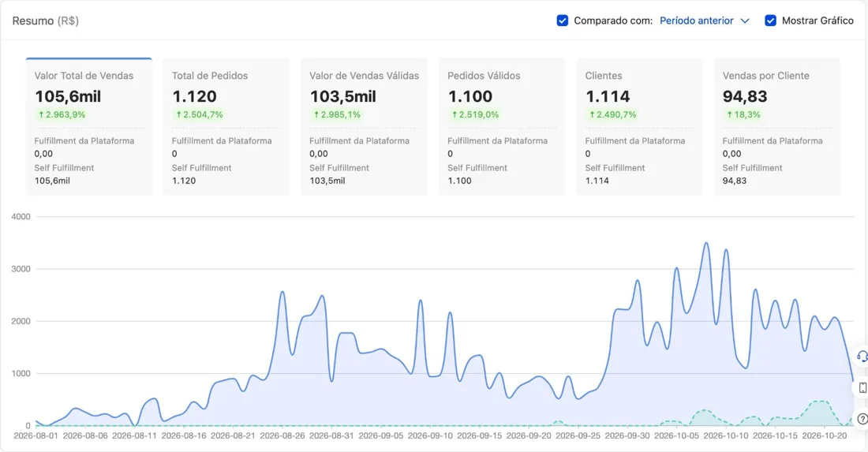Click the 105,6mil headline value

coord(68,96)
